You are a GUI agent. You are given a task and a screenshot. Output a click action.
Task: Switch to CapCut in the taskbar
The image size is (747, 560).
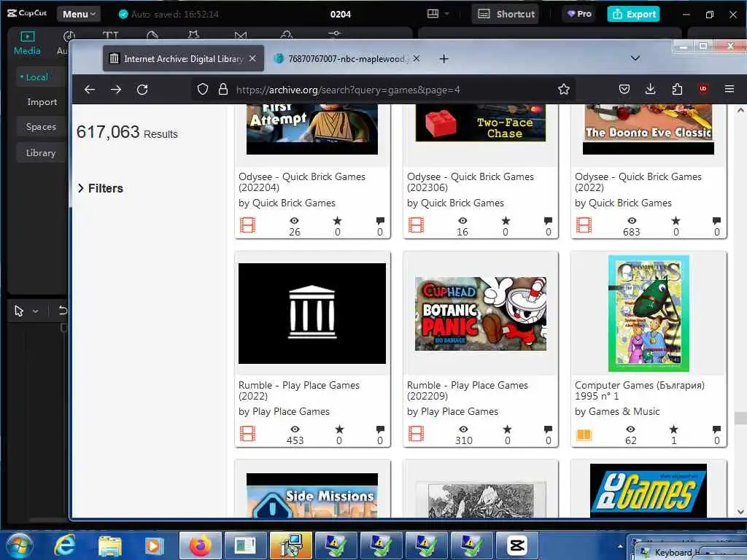(517, 545)
